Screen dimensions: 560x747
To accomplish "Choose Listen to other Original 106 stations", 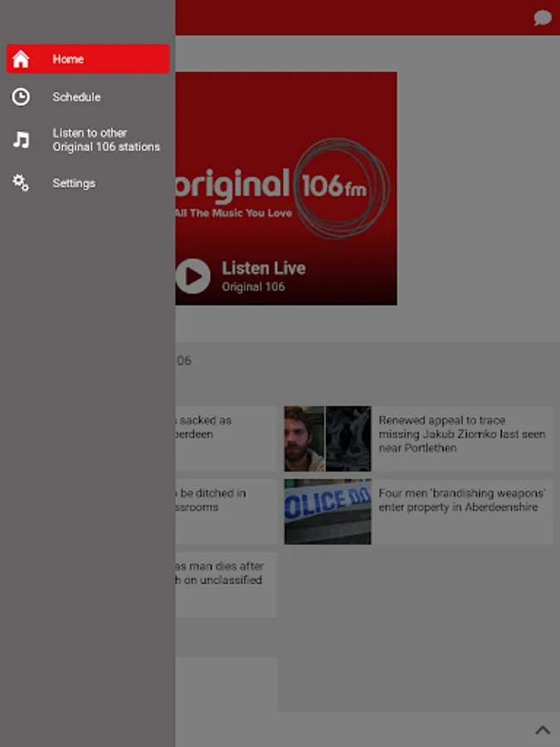I will [x=88, y=139].
